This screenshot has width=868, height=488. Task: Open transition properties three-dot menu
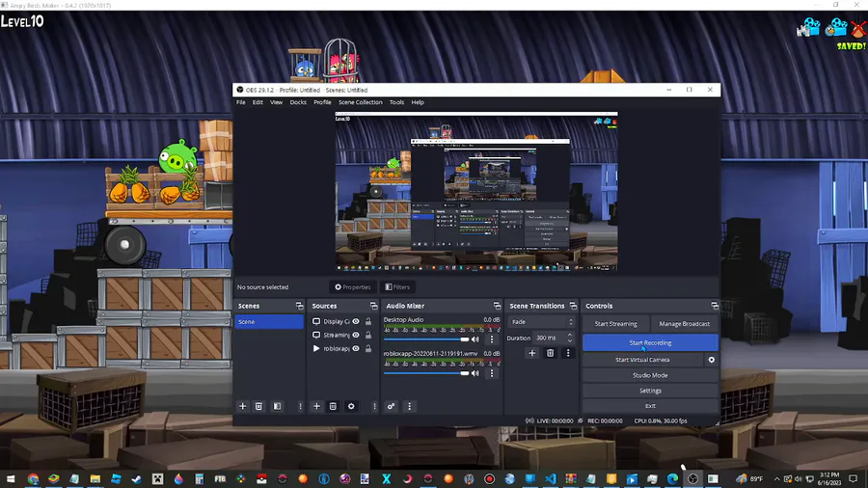568,353
